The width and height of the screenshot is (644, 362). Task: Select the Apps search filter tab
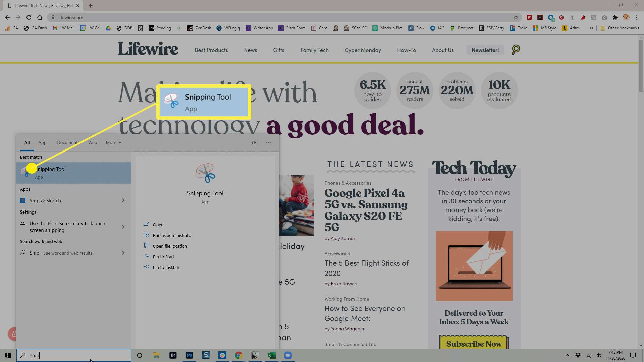(x=43, y=142)
